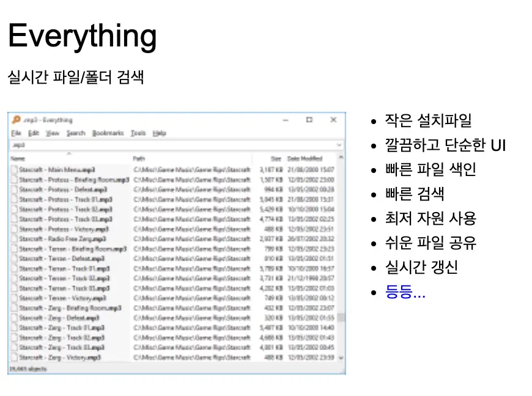This screenshot has width=532, height=396.
Task: Open the Edit menu
Action: coord(34,133)
